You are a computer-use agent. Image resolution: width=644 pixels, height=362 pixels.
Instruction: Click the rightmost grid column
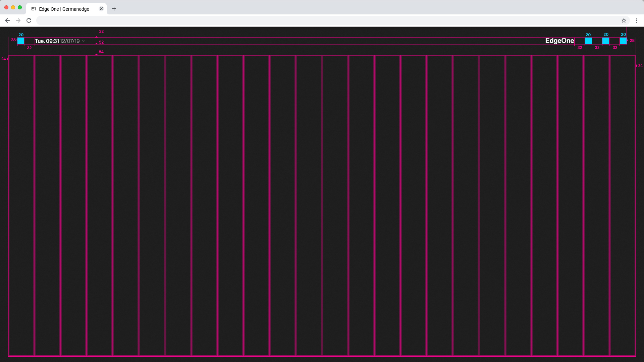click(623, 205)
